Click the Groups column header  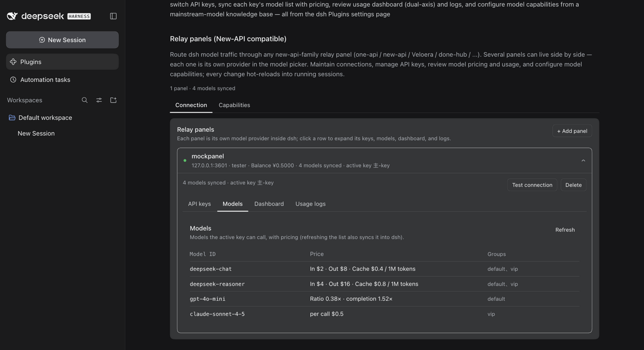click(496, 254)
